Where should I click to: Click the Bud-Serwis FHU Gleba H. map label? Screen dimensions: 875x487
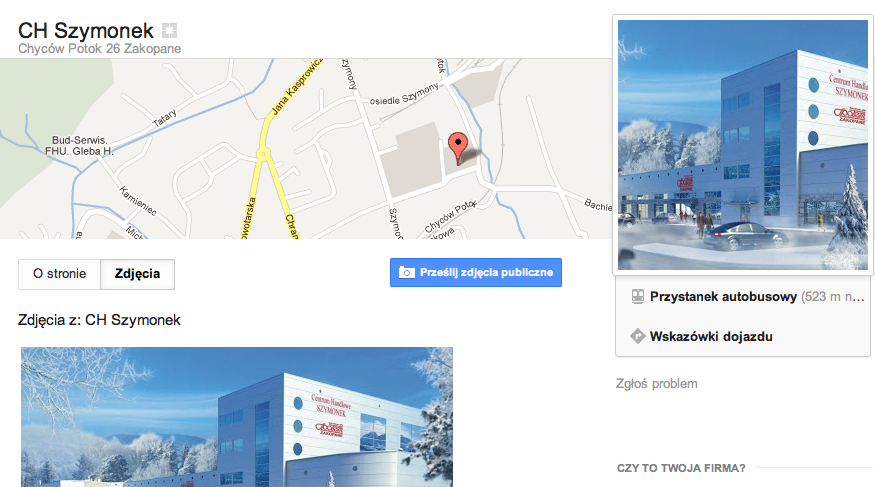coord(79,146)
